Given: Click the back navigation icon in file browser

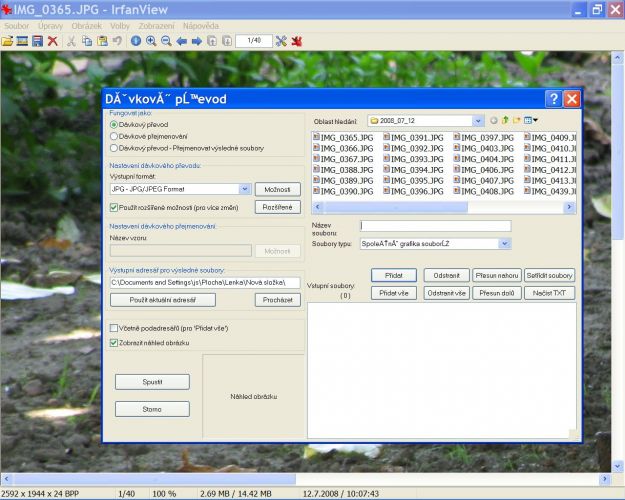Looking at the screenshot, I should pos(493,120).
